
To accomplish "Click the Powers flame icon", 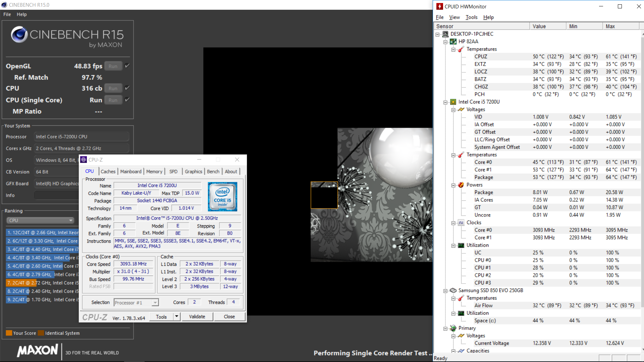I will [461, 185].
